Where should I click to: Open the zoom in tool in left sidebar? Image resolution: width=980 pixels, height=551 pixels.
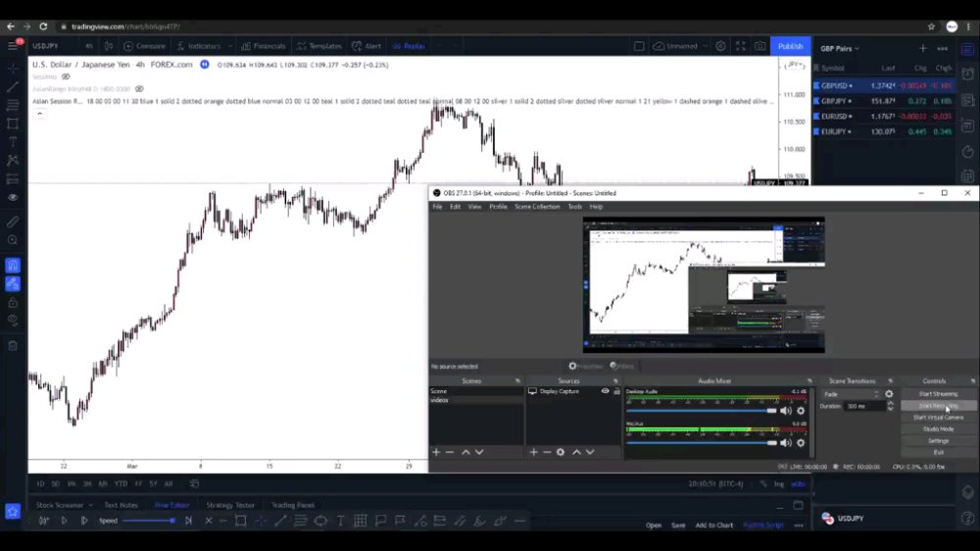(13, 240)
